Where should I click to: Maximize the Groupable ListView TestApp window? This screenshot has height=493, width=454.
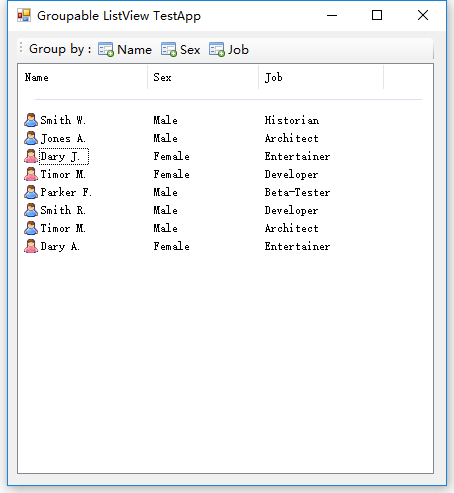377,15
